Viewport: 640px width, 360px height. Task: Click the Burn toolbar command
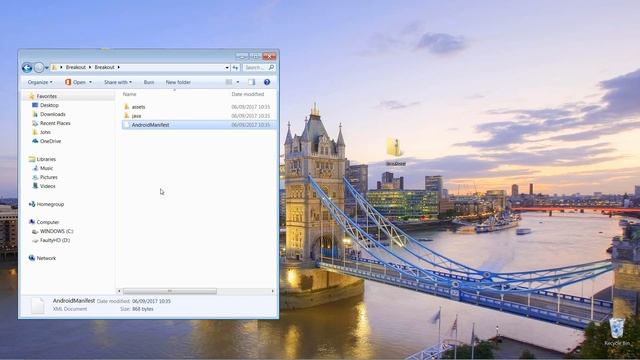point(149,82)
